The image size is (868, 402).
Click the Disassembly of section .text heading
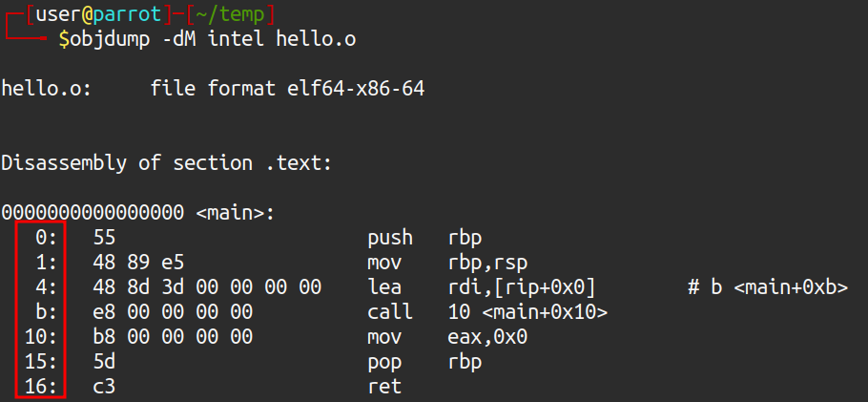click(x=166, y=163)
